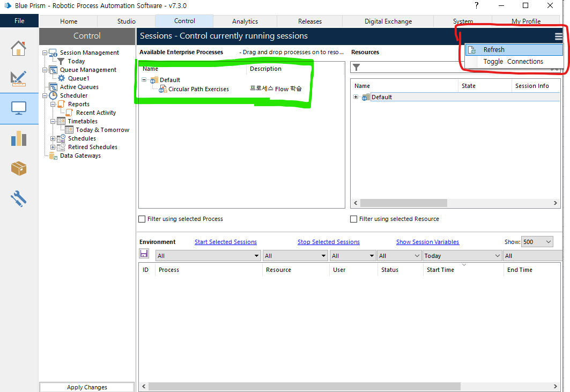
Task: Switch to the Releases tab
Action: [x=310, y=21]
